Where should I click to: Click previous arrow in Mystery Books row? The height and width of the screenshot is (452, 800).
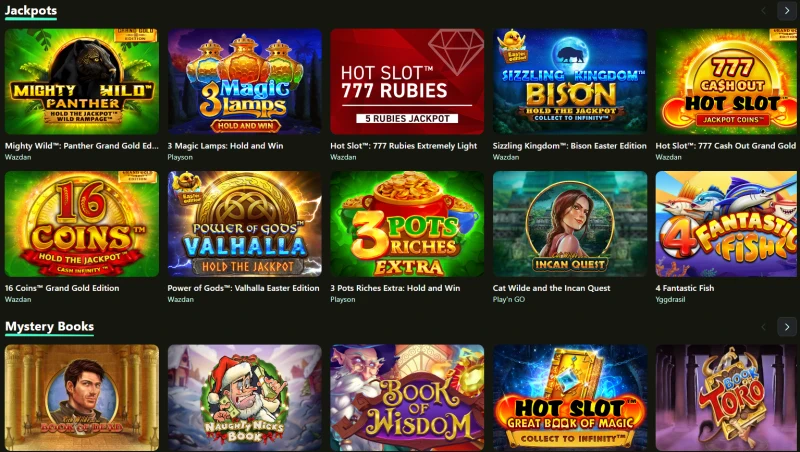click(764, 327)
